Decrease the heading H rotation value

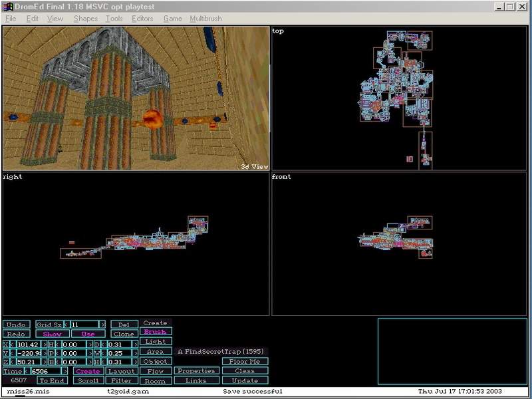pos(57,344)
